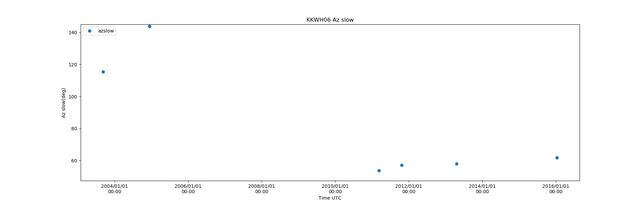
Task: Select the topmost data point near 144 degrees
Action: point(149,26)
